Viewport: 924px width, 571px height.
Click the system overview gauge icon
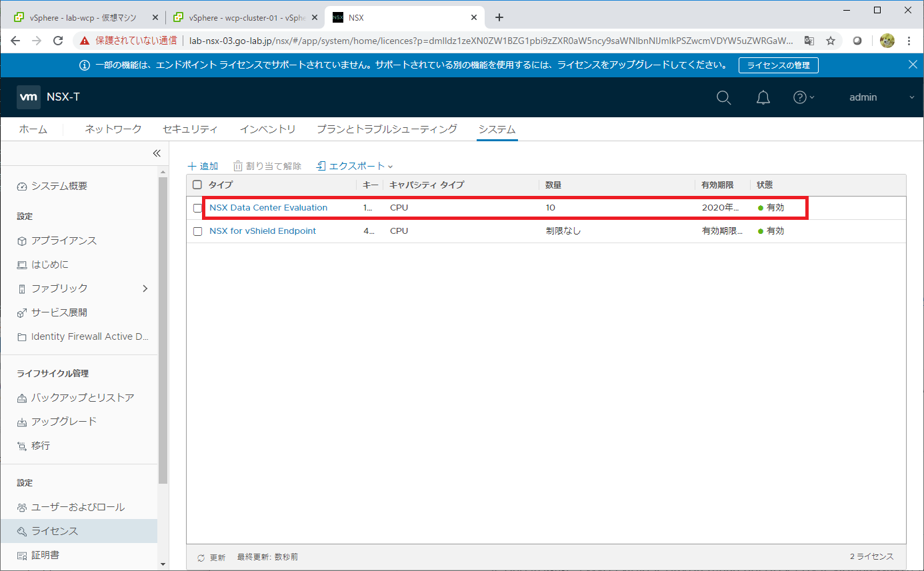click(22, 187)
